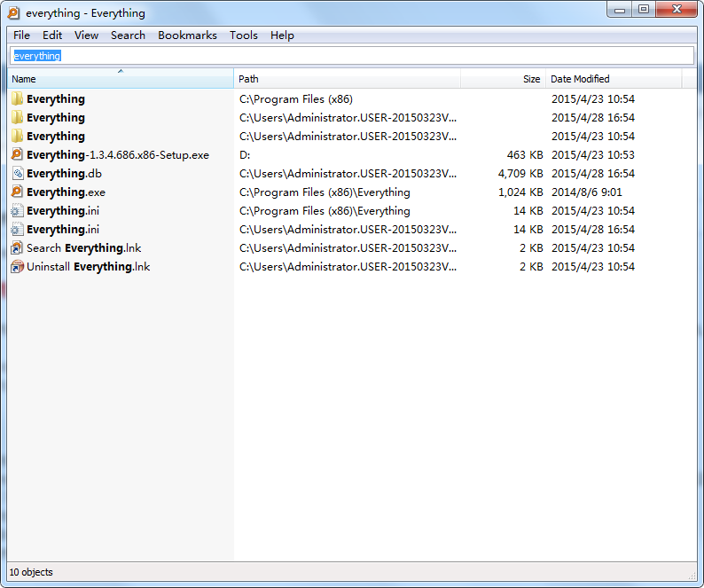Viewport: 704px width, 588px height.
Task: Click the Everything.db file icon
Action: point(17,174)
